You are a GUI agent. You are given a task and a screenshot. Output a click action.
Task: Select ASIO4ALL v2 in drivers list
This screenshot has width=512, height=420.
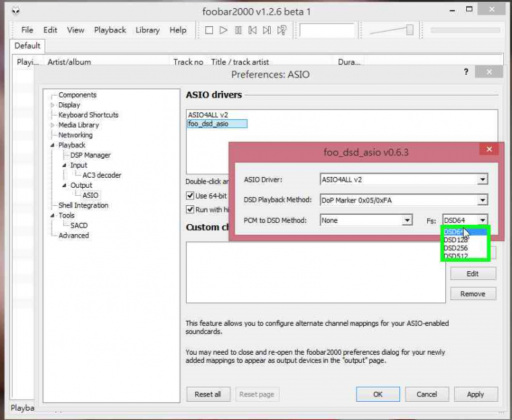click(x=208, y=115)
